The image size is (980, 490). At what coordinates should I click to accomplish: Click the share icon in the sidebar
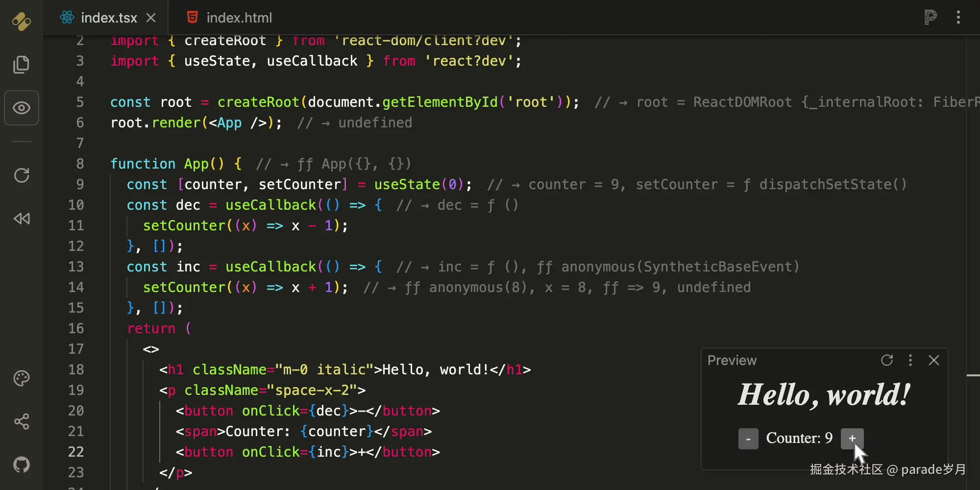tap(21, 421)
